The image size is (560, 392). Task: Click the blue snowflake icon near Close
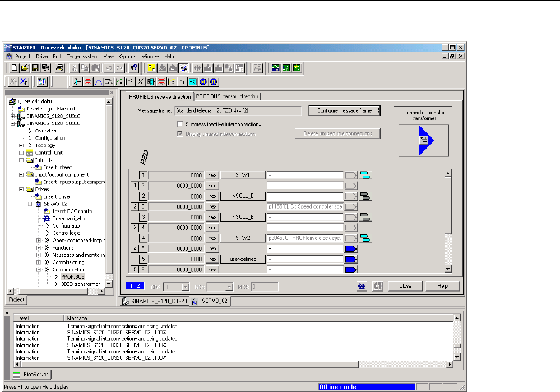coord(362,286)
